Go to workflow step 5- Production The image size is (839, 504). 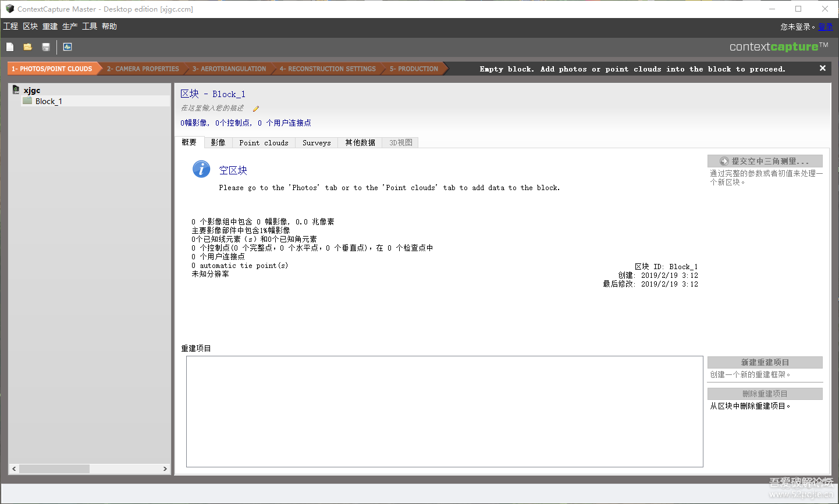pyautogui.click(x=414, y=69)
